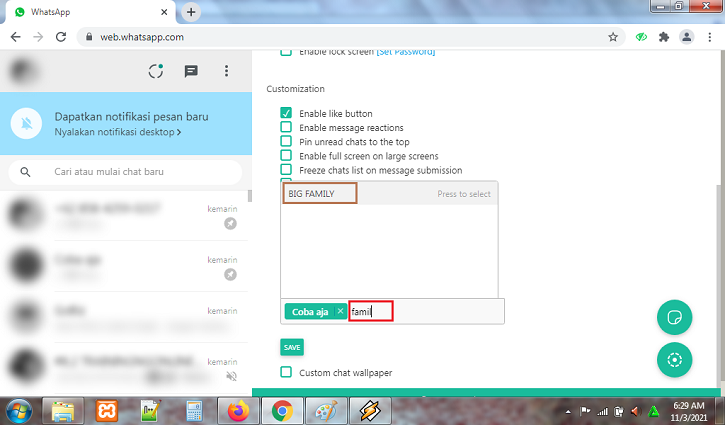Open WhatsApp status icon

156,71
